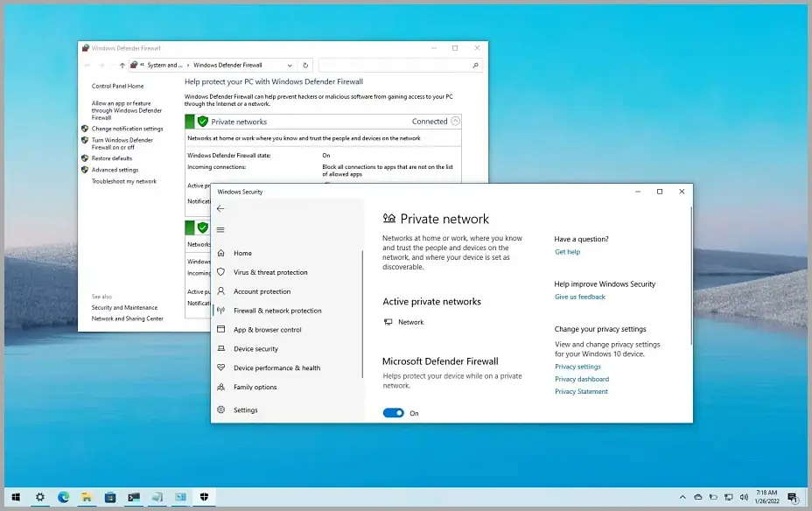
Task: Switch to Windows Security taskbar shield icon
Action: [204, 498]
